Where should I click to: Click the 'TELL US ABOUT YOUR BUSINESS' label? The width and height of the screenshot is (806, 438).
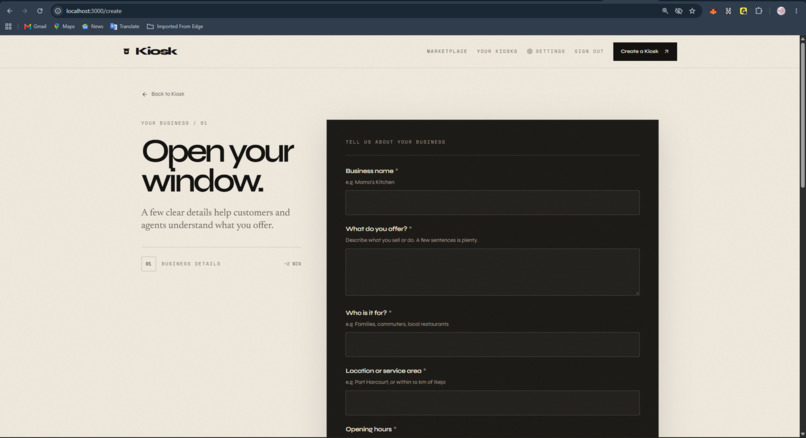click(395, 142)
